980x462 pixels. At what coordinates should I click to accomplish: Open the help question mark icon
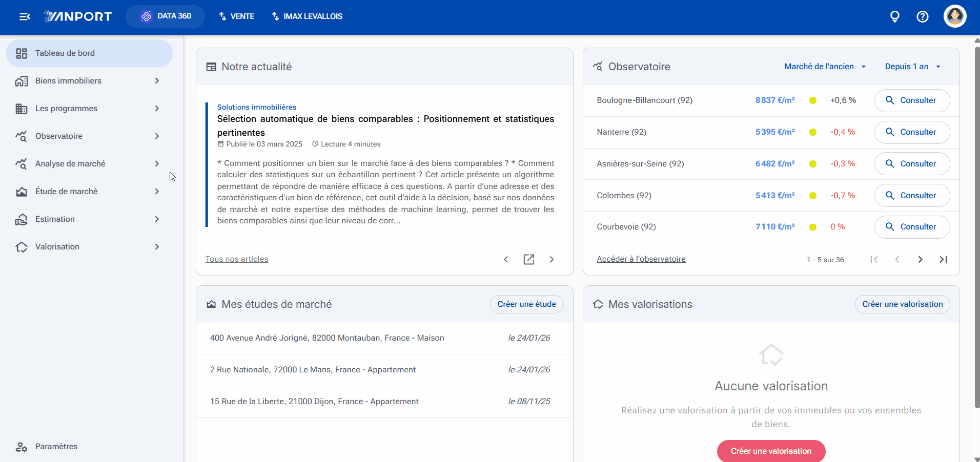coord(923,17)
